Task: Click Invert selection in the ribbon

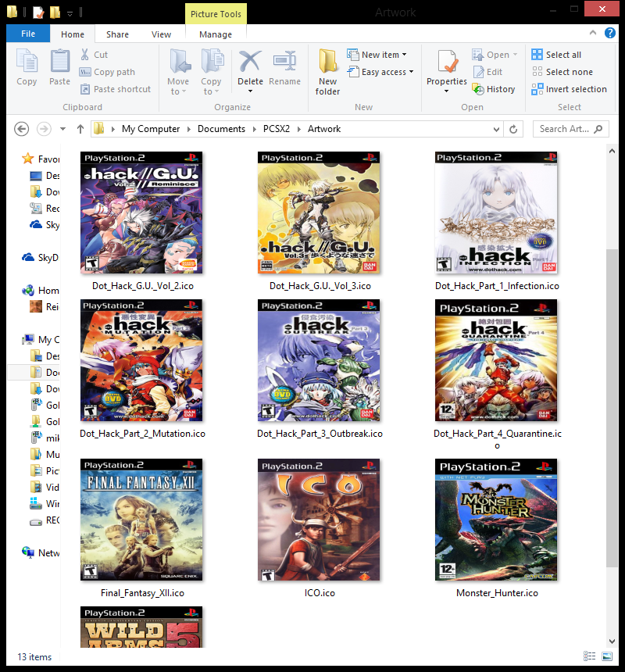Action: 569,89
